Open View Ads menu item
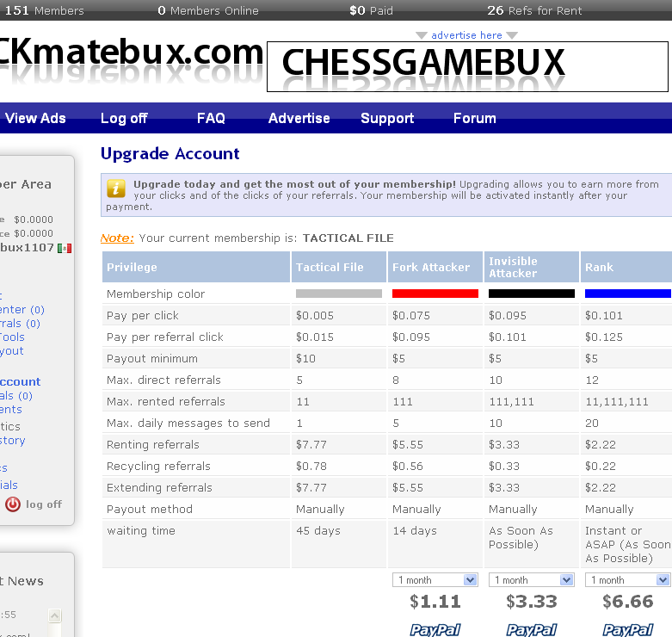This screenshot has width=672, height=637. [35, 118]
